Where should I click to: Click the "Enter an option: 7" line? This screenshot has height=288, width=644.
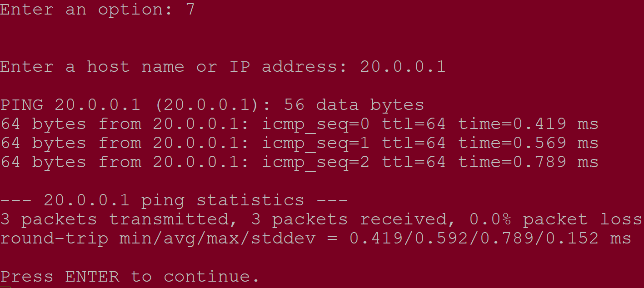point(97,10)
